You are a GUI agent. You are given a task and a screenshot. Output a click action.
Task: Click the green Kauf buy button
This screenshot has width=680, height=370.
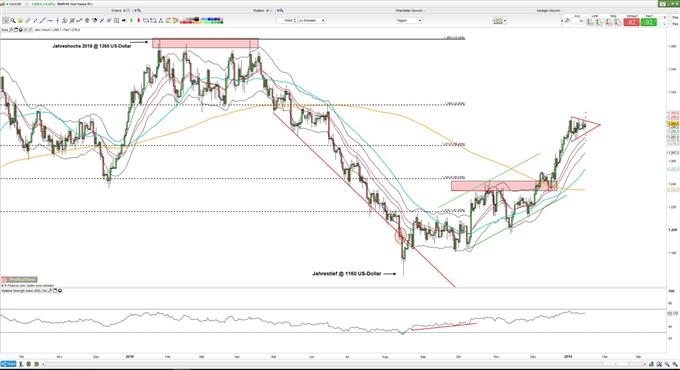649,22
